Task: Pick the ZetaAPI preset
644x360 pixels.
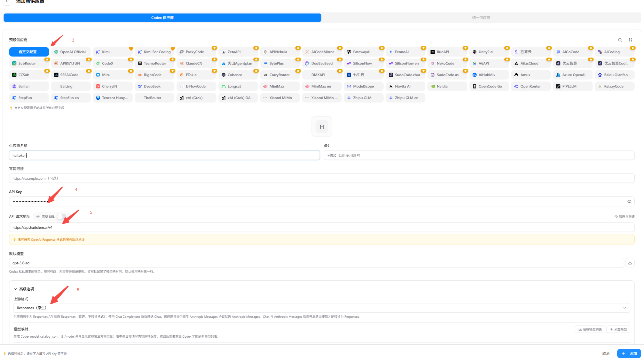Action: click(x=238, y=52)
